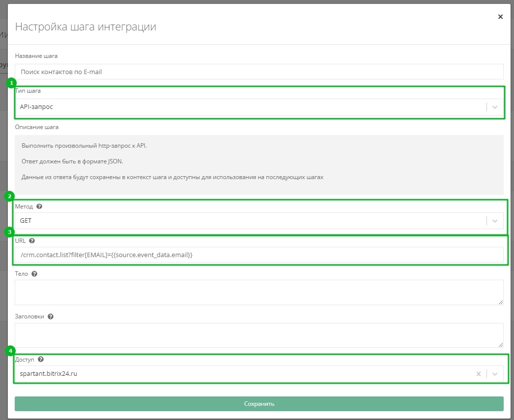
Task: Click the resize grip of 'Заголовки' textarea
Action: pyautogui.click(x=501, y=345)
